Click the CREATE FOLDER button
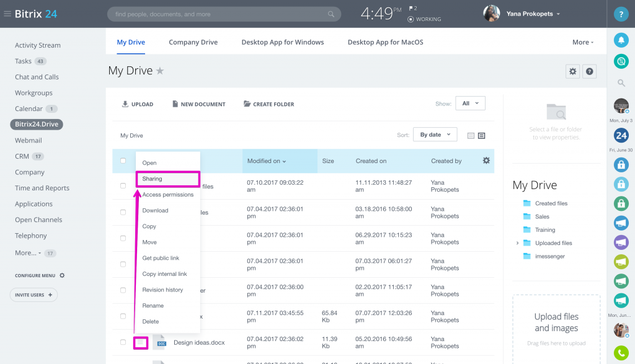The height and width of the screenshot is (364, 635). coord(269,104)
